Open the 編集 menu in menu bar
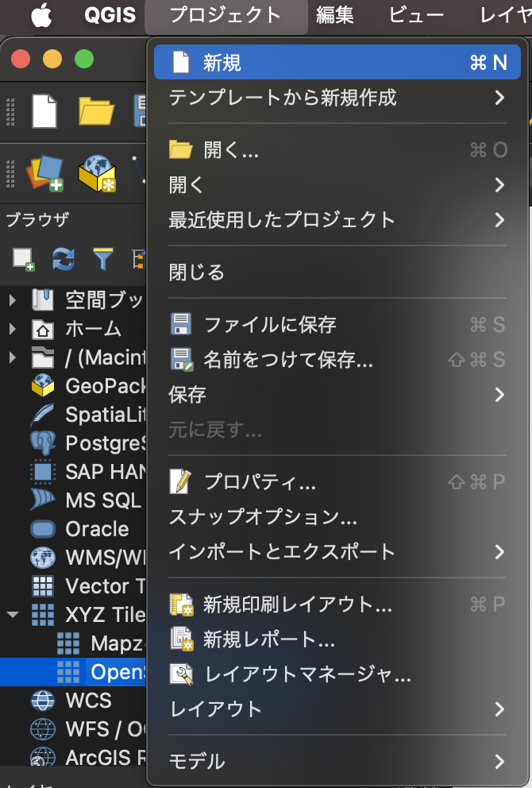Viewport: 532px width, 788px height. pos(334,16)
